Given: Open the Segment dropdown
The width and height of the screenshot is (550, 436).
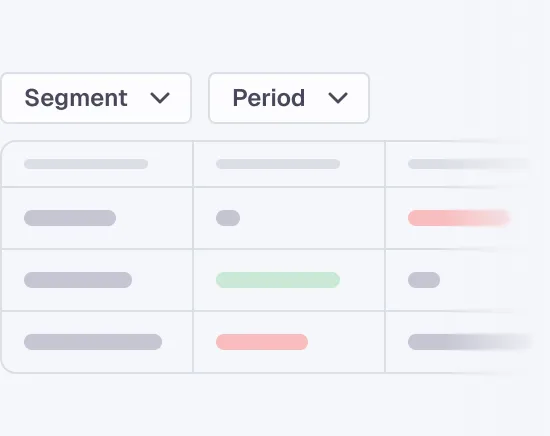Looking at the screenshot, I should (x=96, y=98).
